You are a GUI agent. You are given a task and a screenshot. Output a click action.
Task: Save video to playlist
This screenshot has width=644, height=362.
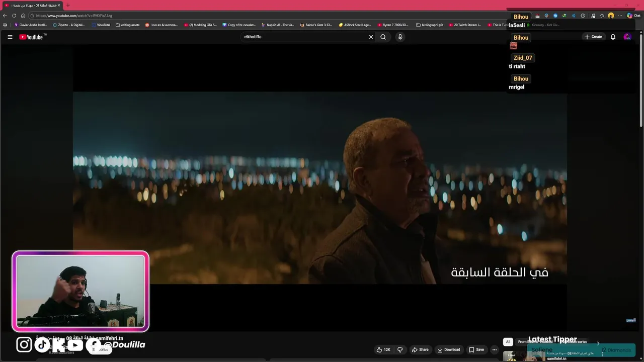tap(476, 349)
